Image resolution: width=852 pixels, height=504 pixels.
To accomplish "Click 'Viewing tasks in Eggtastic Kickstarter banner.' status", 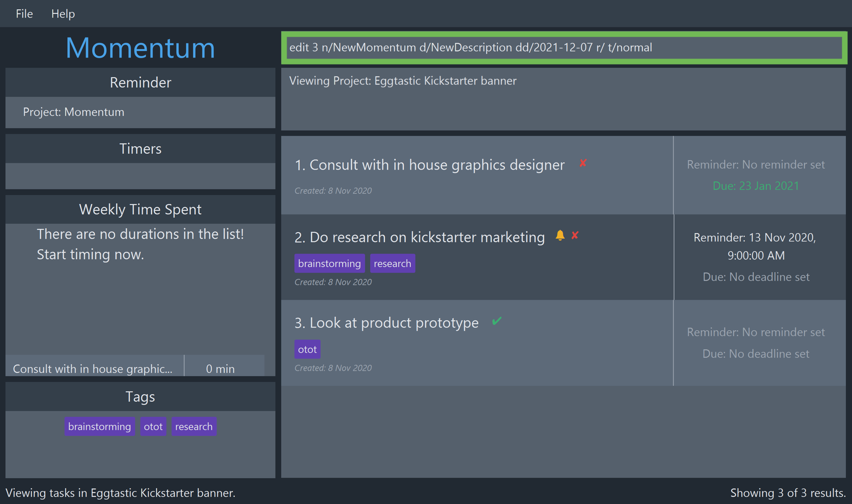I will pos(120,493).
